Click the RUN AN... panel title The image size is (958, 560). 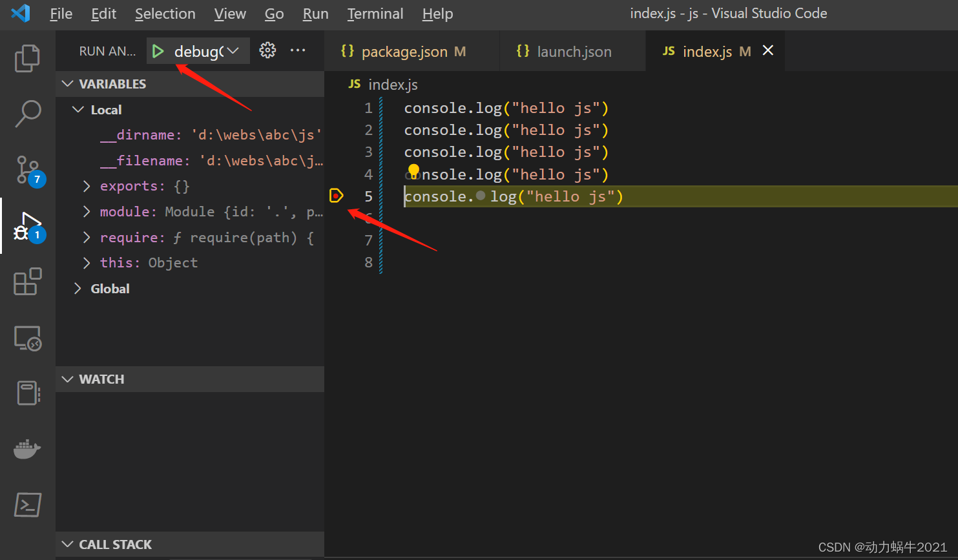(107, 51)
